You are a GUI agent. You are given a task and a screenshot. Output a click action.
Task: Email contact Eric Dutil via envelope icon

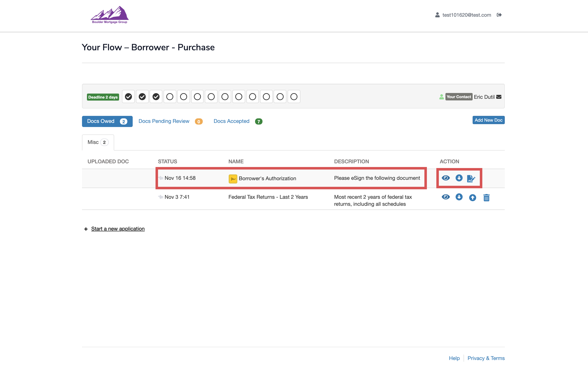[499, 97]
